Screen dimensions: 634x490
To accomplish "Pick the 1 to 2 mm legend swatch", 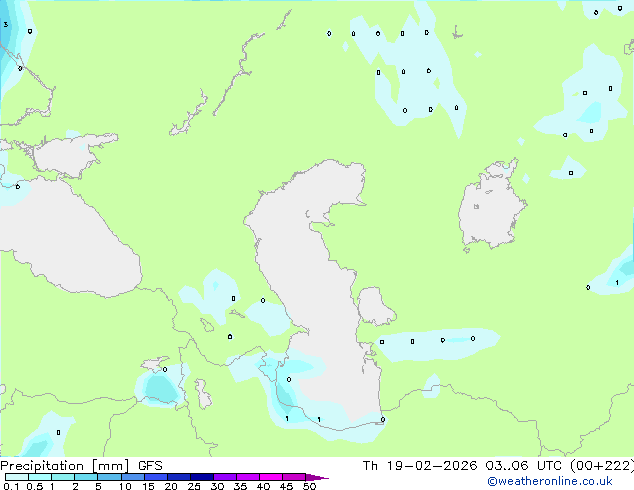I will pyautogui.click(x=63, y=477).
